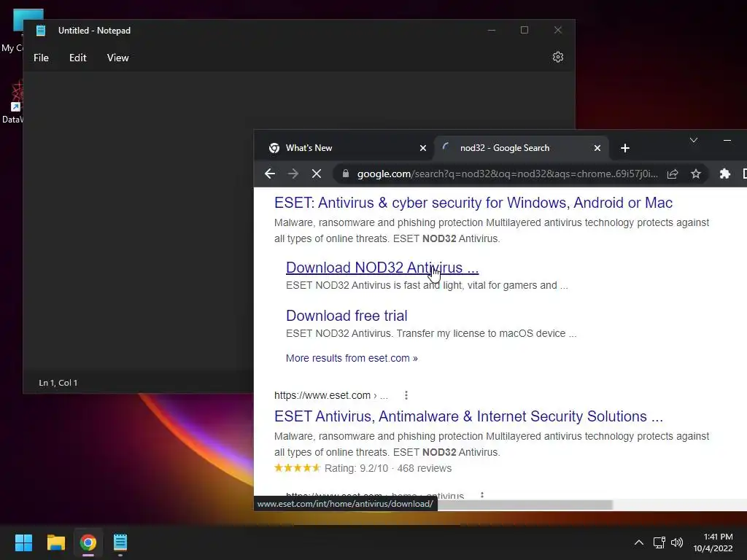Stop loading the page in Chrome
The image size is (747, 560).
coord(317,174)
